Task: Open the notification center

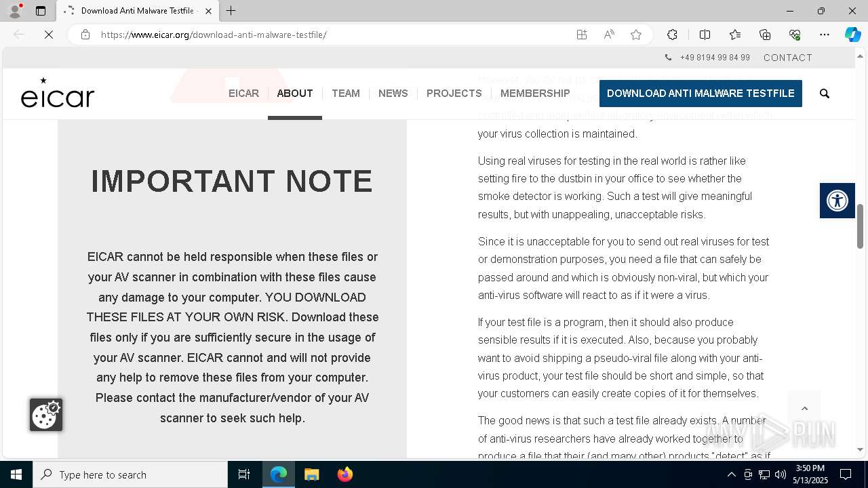Action: click(846, 474)
